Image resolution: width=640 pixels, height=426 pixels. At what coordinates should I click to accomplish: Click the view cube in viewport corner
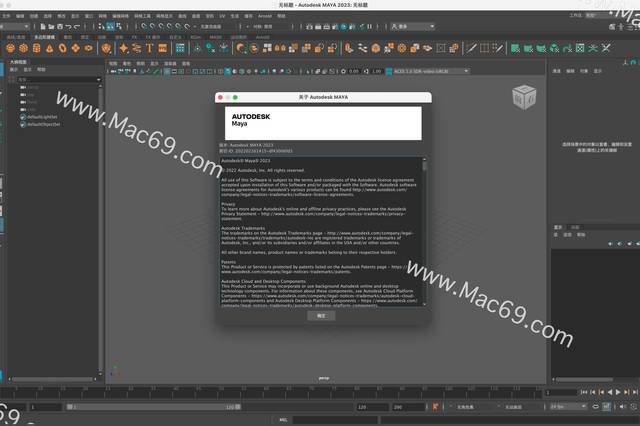(524, 97)
